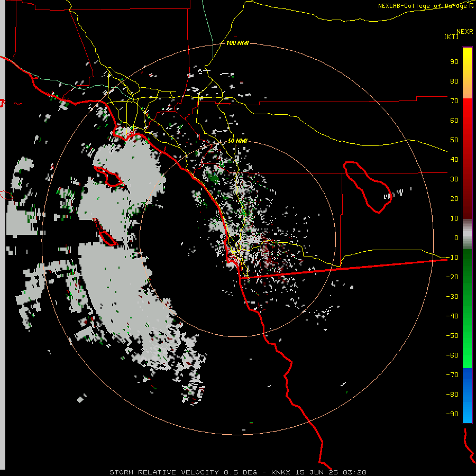Click the -10 value on the velocity scale
The width and height of the screenshot is (476, 476).
pyautogui.click(x=452, y=258)
